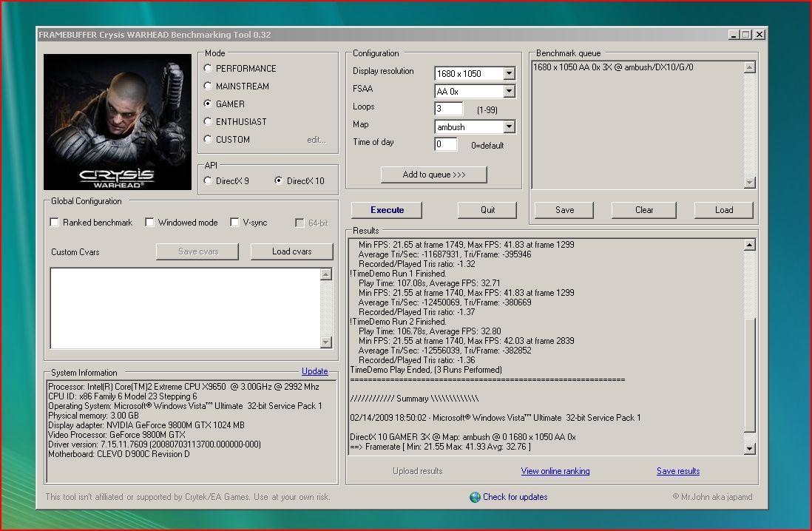The width and height of the screenshot is (812, 531).
Task: Open the FSAA anti-aliasing dropdown
Action: point(509,91)
